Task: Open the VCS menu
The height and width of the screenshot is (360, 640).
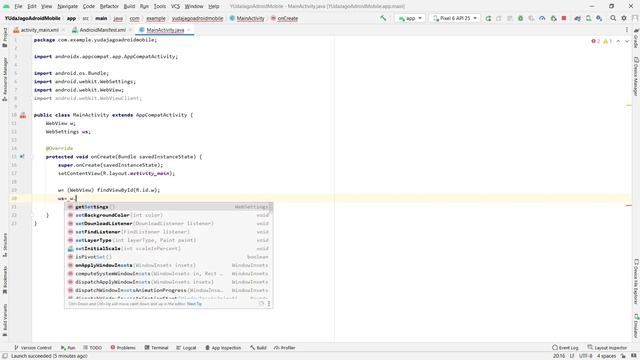Action: pos(175,6)
